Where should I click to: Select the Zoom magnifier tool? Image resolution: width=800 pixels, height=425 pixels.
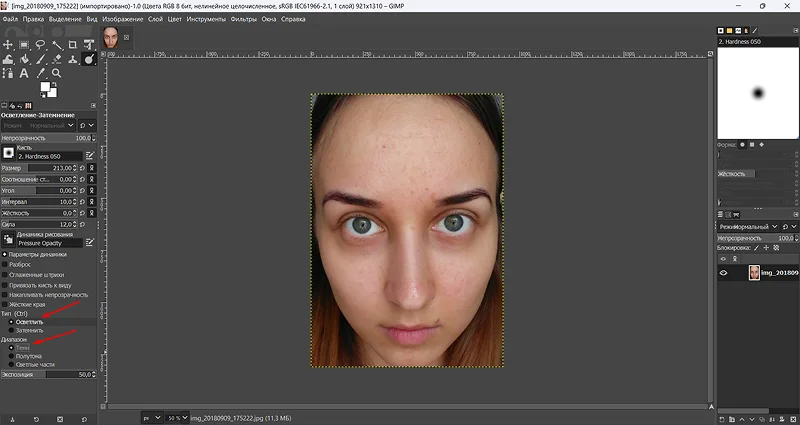coord(57,73)
